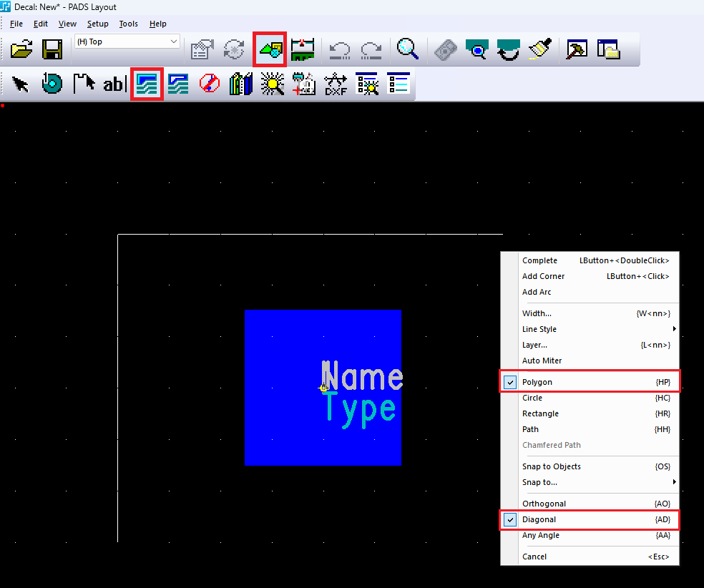This screenshot has height=588, width=704.
Task: Click the Undo arrow icon
Action: pos(339,49)
